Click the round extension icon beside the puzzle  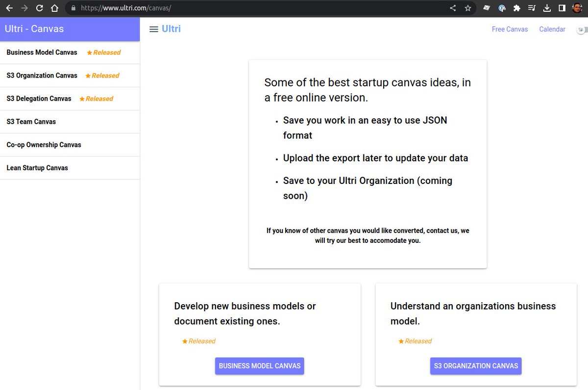click(x=502, y=8)
